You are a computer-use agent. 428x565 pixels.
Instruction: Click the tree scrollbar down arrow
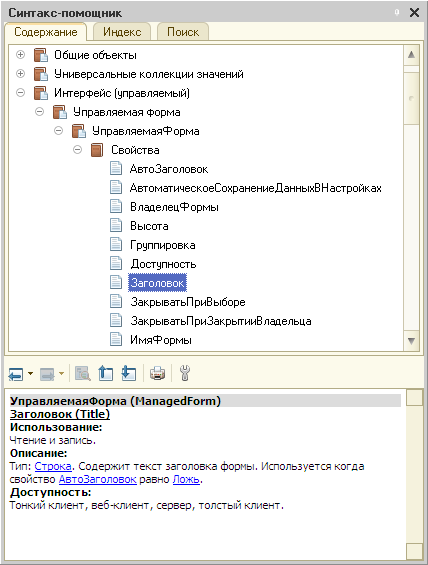[x=411, y=341]
